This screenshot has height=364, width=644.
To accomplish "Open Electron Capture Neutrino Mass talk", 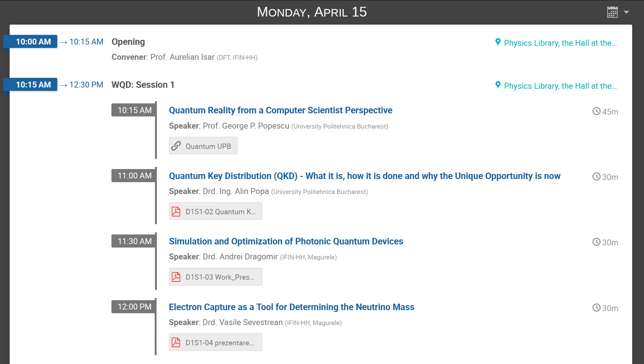I will (292, 307).
